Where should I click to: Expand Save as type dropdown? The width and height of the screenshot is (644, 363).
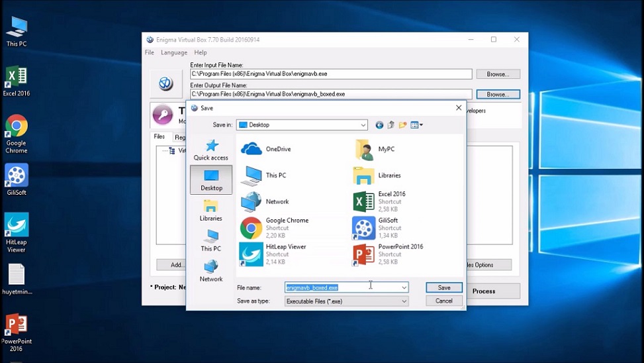tap(404, 301)
